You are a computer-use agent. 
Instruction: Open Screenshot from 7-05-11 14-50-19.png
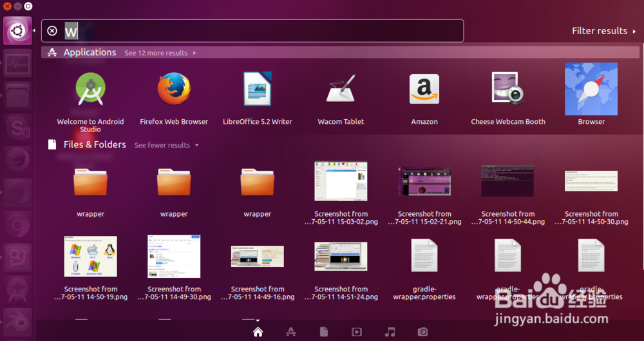coord(90,268)
